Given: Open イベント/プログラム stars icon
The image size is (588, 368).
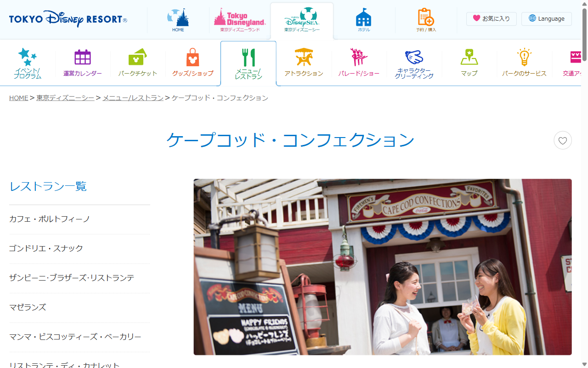Looking at the screenshot, I should (x=28, y=63).
